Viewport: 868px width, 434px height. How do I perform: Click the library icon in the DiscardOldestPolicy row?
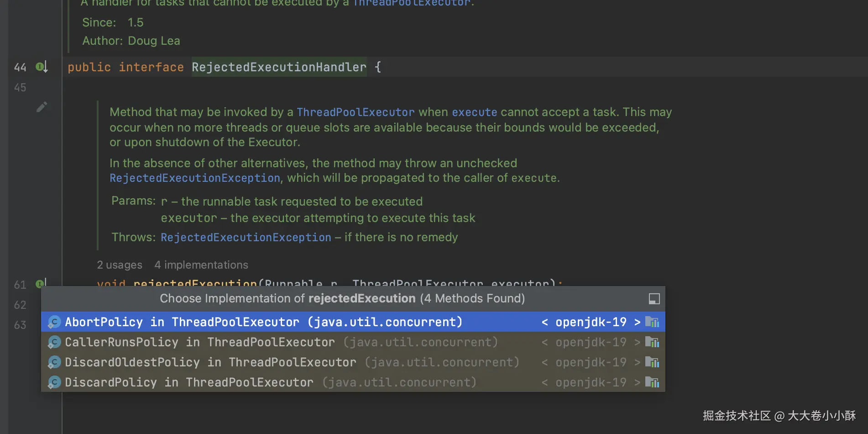652,362
